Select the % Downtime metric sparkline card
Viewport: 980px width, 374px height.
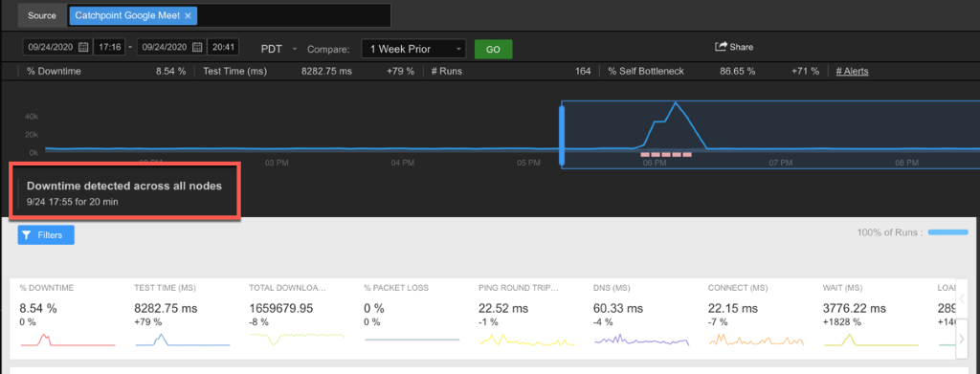[x=68, y=315]
